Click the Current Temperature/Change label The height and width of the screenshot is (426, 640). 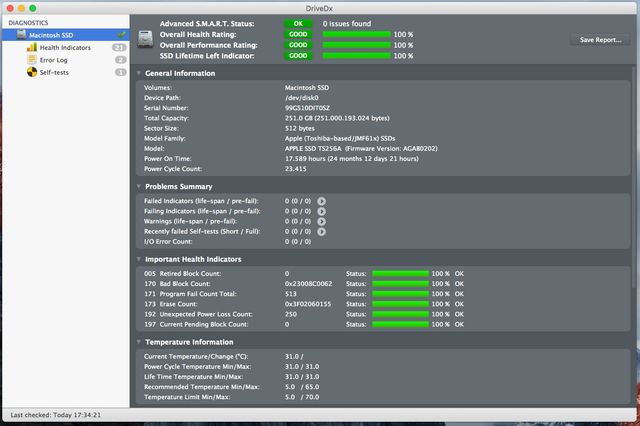click(x=196, y=356)
